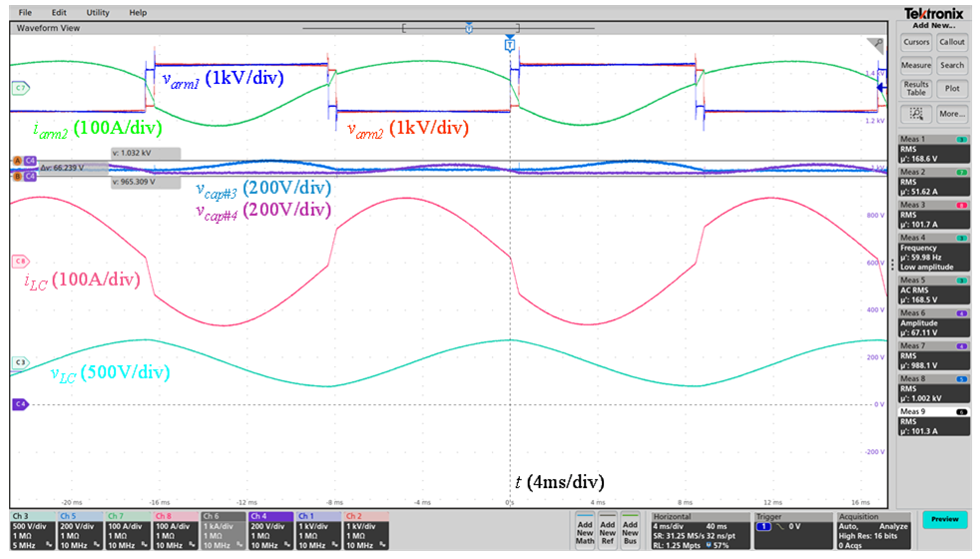Click the annotation pencil icon in waveform corner
980x559 pixels.
pyautogui.click(x=875, y=45)
